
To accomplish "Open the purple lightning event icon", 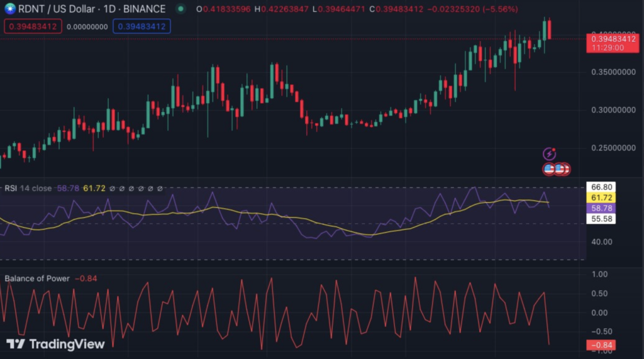I will [x=549, y=153].
